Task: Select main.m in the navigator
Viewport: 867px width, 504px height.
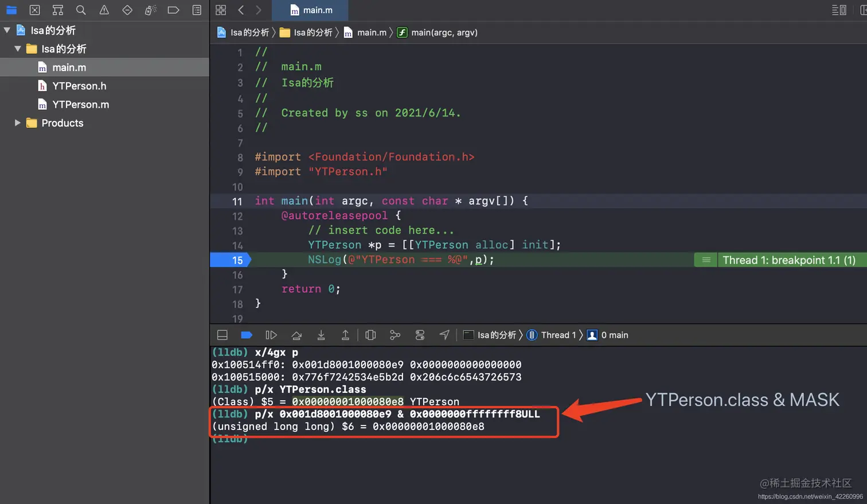Action: (104, 68)
